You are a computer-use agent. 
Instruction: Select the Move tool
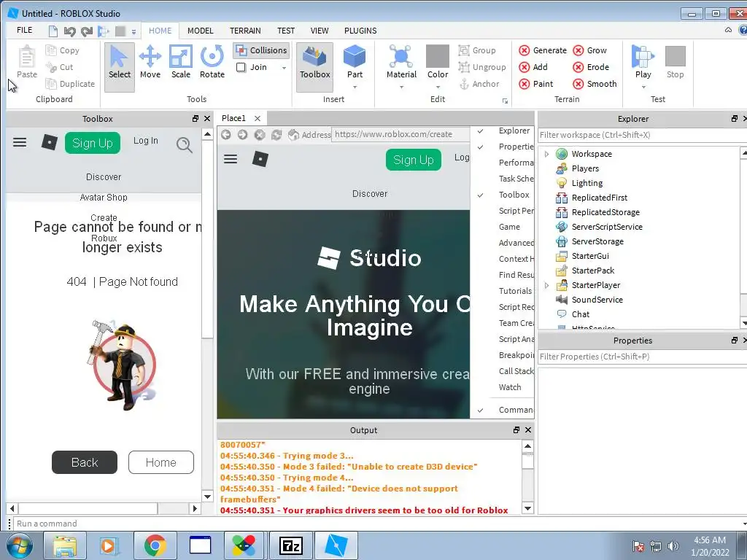click(x=150, y=63)
